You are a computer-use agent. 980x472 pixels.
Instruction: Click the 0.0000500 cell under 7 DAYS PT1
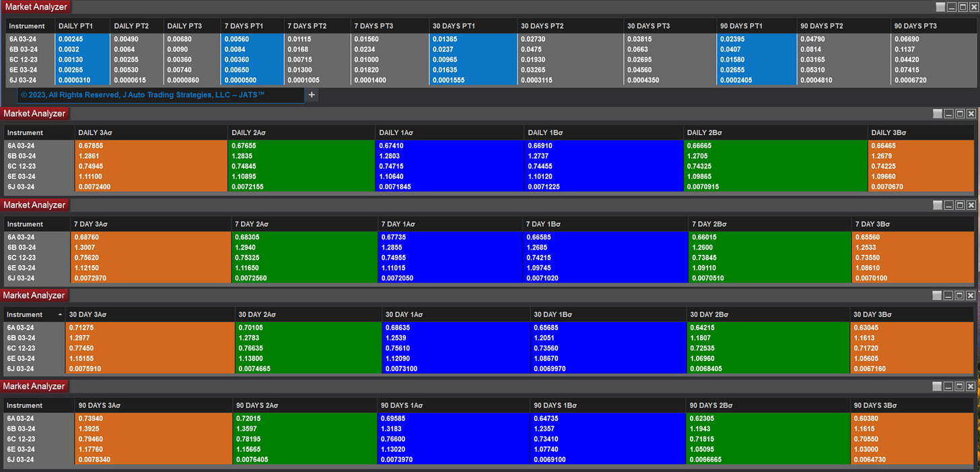252,80
